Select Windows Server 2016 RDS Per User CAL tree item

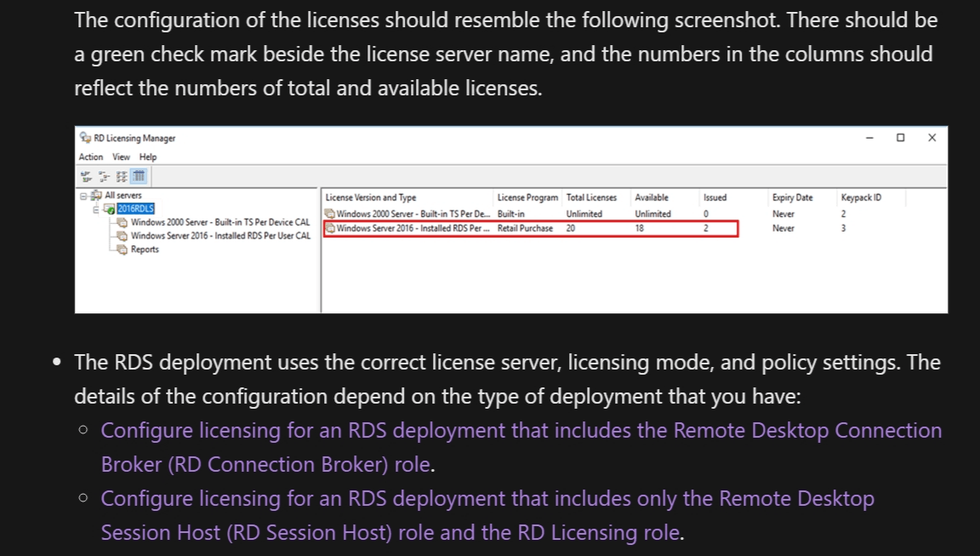220,236
